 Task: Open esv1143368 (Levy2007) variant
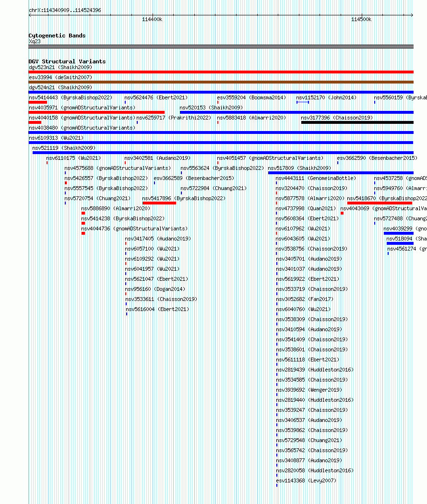pyautogui.click(x=306, y=480)
